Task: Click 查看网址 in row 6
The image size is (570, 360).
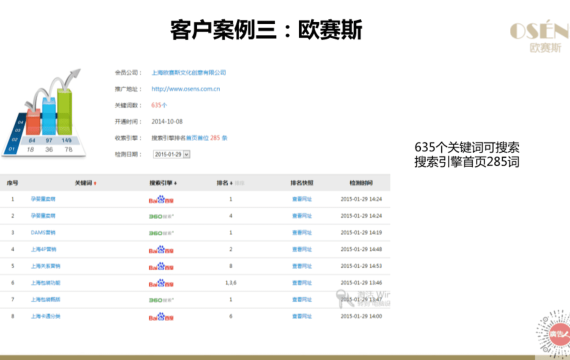Action: (x=302, y=283)
